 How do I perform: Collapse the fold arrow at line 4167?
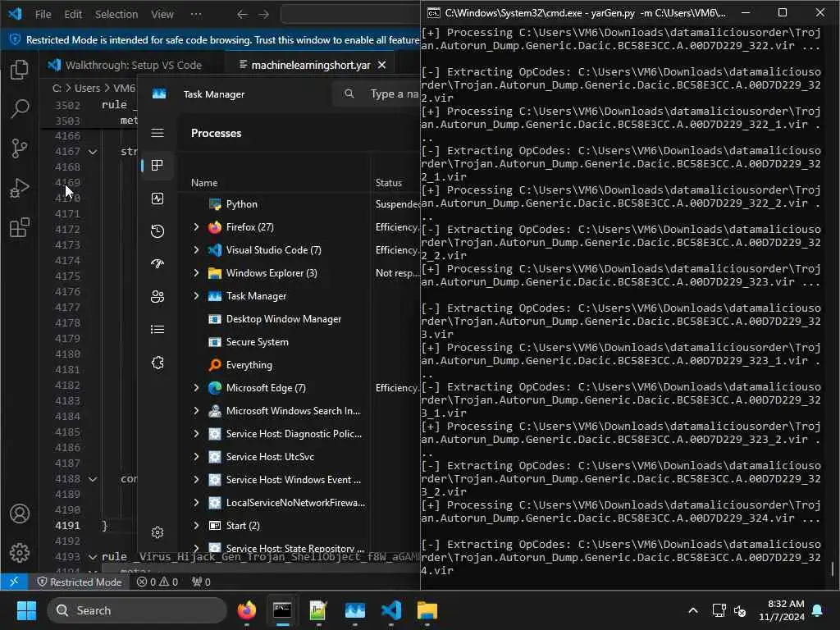coord(93,152)
